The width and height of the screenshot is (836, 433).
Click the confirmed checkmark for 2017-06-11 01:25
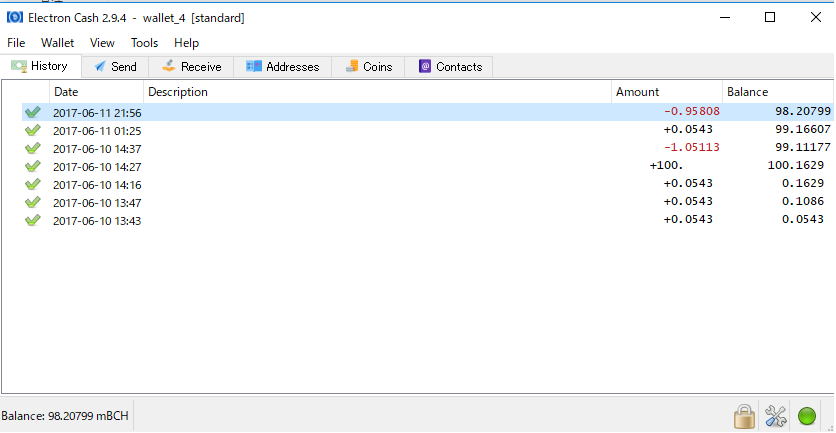tap(33, 130)
